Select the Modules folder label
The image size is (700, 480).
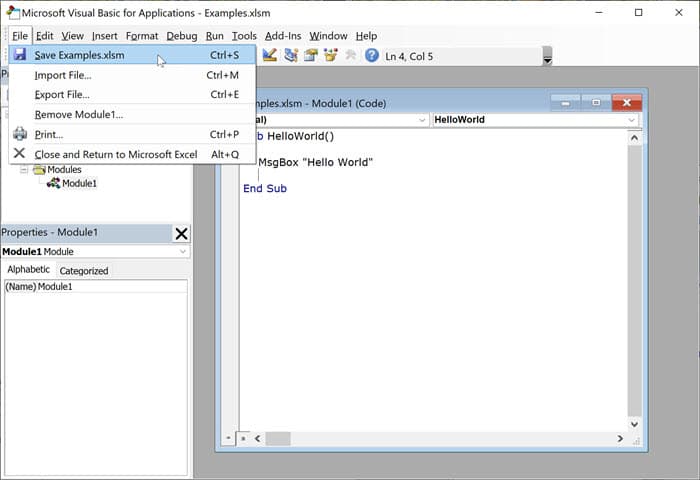point(64,170)
